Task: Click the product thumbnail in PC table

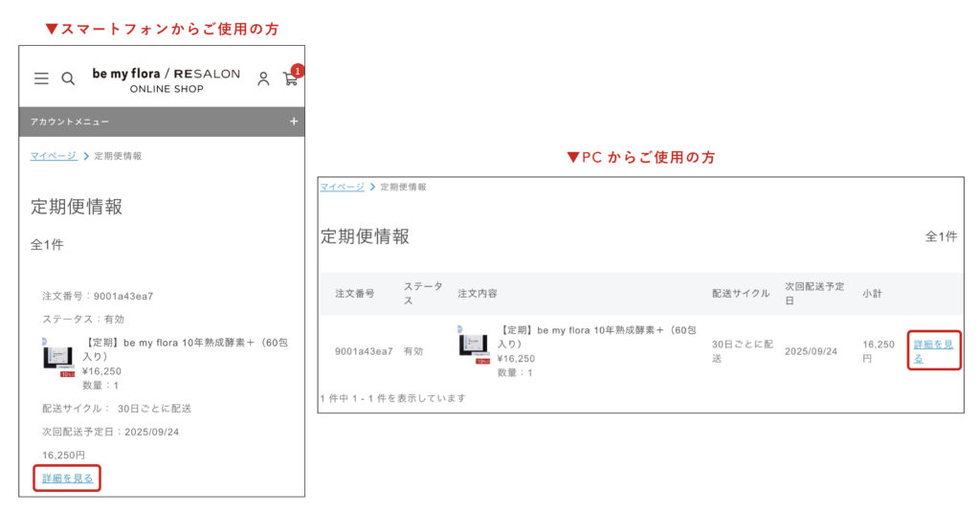Action: tap(475, 346)
